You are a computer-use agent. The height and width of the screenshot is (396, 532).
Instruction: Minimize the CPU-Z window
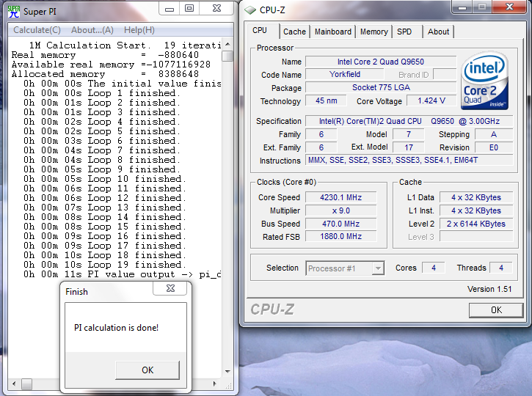(x=462, y=7)
